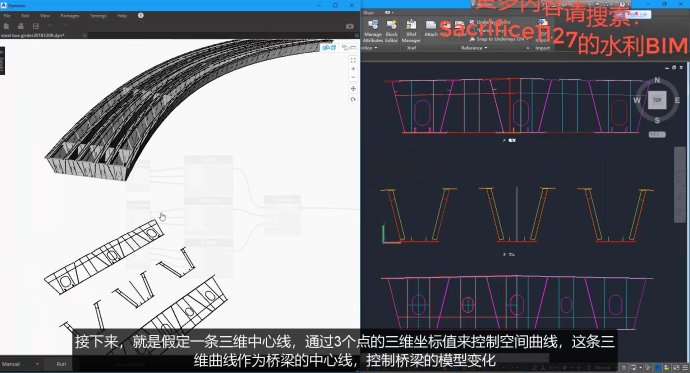Screen dimensions: 690x373
Task: Open the Edit menu in Dynamo
Action: pos(26,15)
